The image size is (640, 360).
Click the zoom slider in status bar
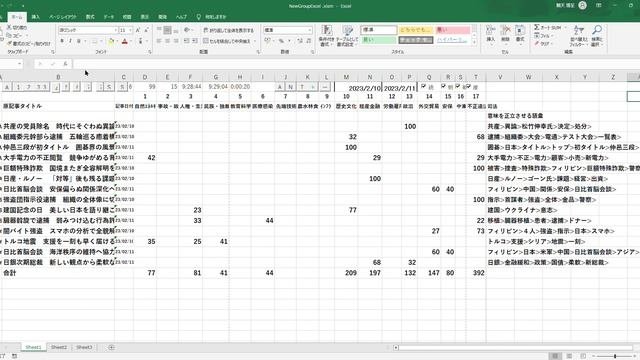click(616, 356)
